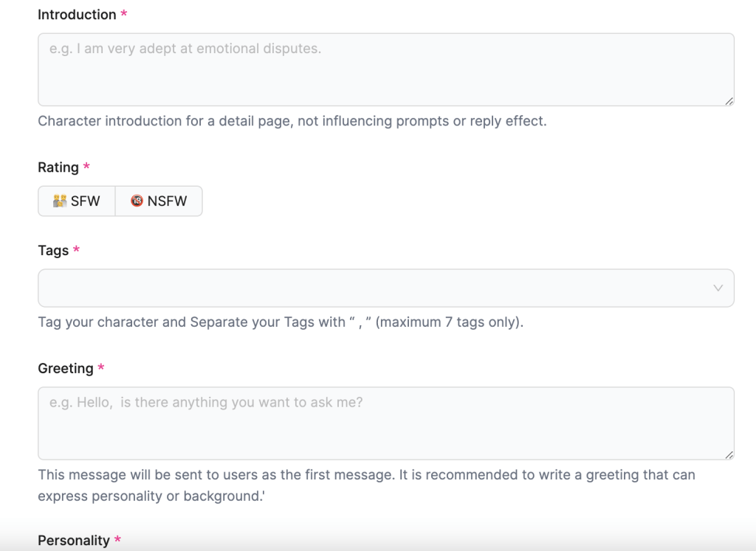The height and width of the screenshot is (551, 756).
Task: Click the Greeting box resize handle
Action: pos(729,455)
